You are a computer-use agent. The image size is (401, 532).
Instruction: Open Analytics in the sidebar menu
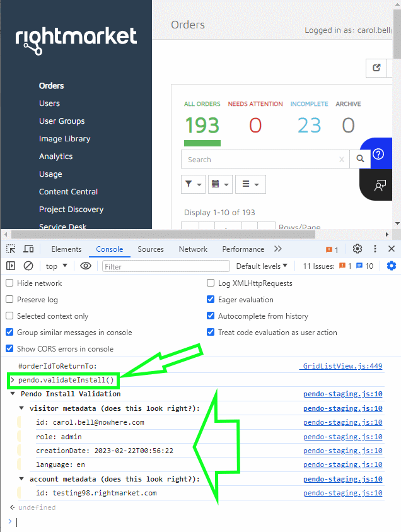point(55,157)
